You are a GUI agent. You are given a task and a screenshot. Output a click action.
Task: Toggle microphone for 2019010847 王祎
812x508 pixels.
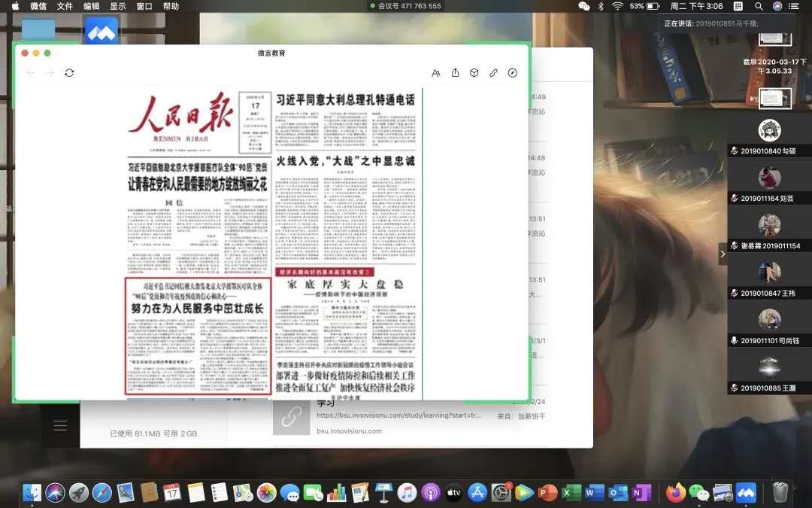tap(734, 294)
